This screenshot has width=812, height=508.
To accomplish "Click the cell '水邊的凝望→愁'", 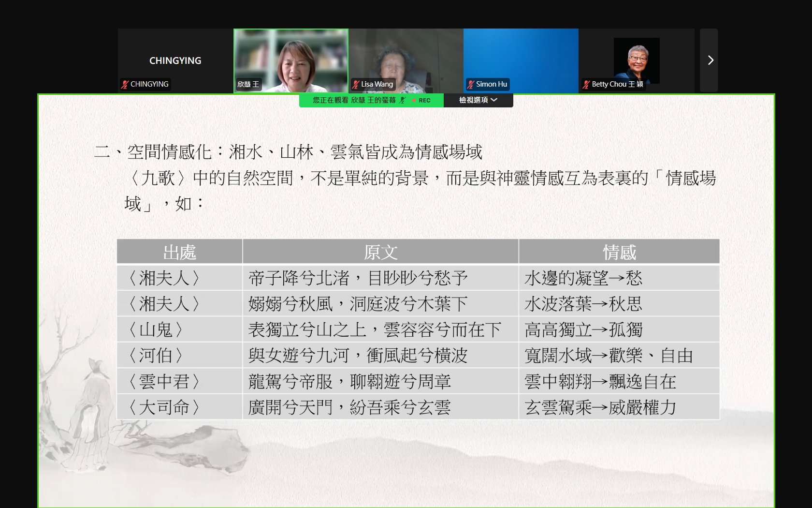I will (x=620, y=278).
